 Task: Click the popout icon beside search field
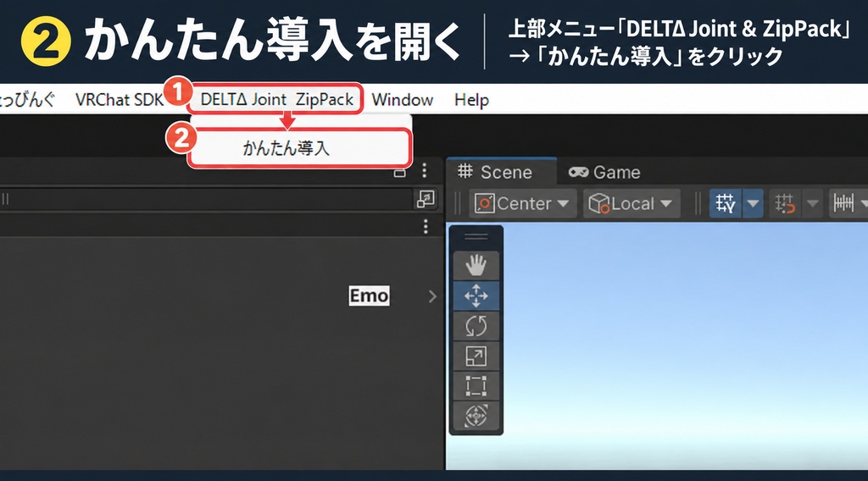coord(426,199)
